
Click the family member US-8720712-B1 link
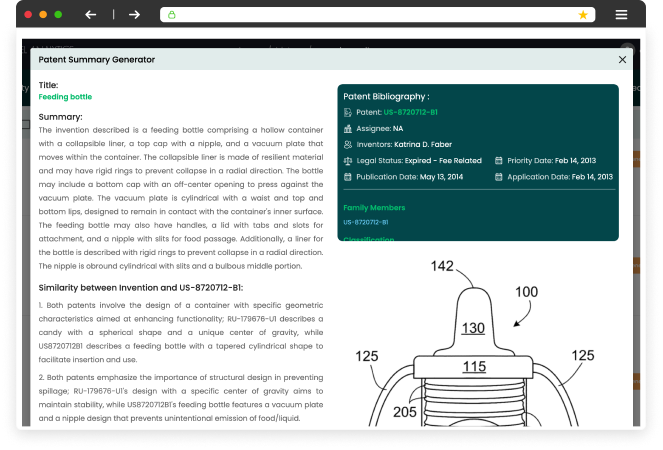coord(366,222)
